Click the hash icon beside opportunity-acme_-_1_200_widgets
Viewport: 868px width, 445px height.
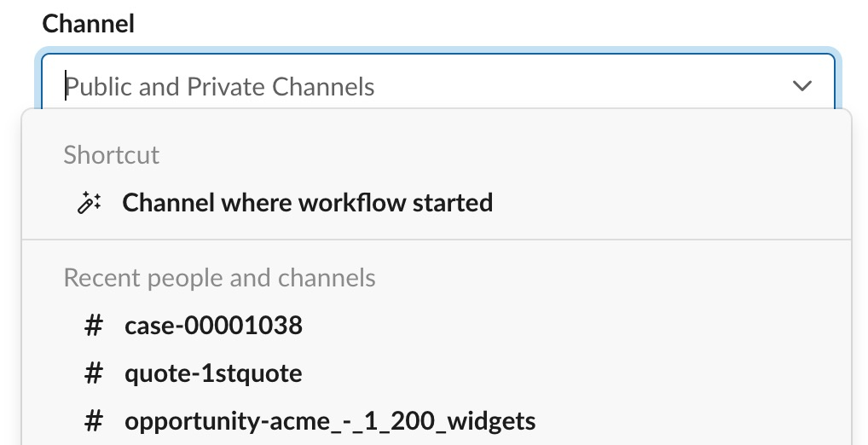tap(94, 421)
